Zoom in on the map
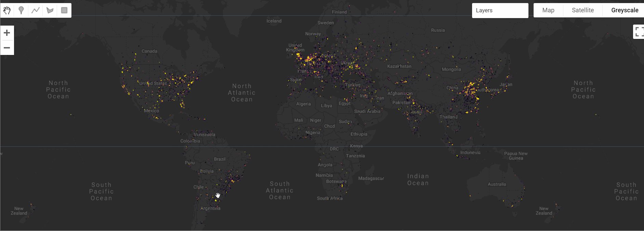The width and height of the screenshot is (644, 231). [x=7, y=33]
